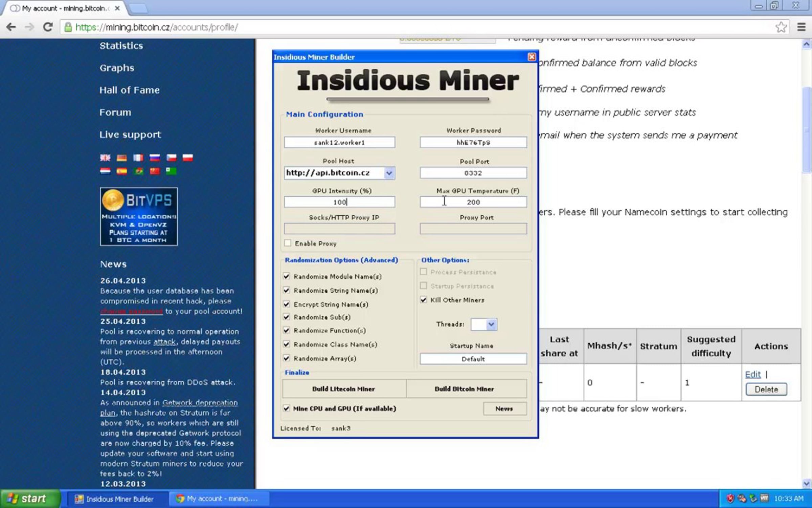Image resolution: width=812 pixels, height=508 pixels.
Task: Uncheck Randomize Sub(s)
Action: point(287,317)
